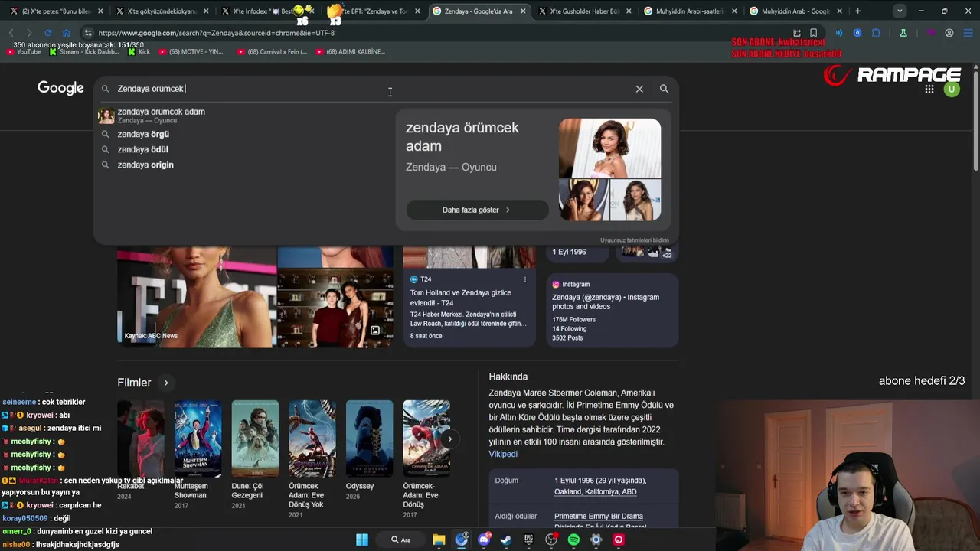980x551 pixels.
Task: Open Steam from the taskbar
Action: click(x=506, y=540)
